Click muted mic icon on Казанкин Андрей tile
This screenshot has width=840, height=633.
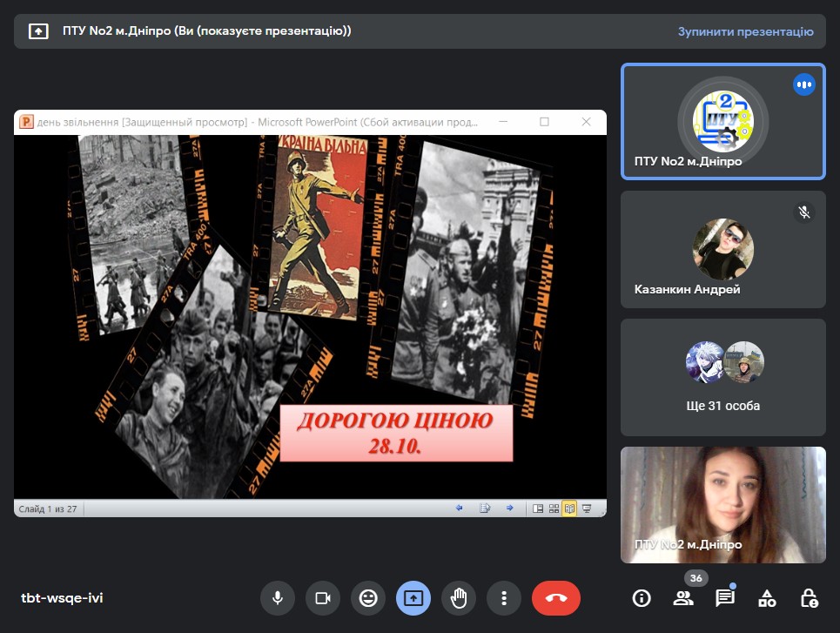tap(803, 212)
